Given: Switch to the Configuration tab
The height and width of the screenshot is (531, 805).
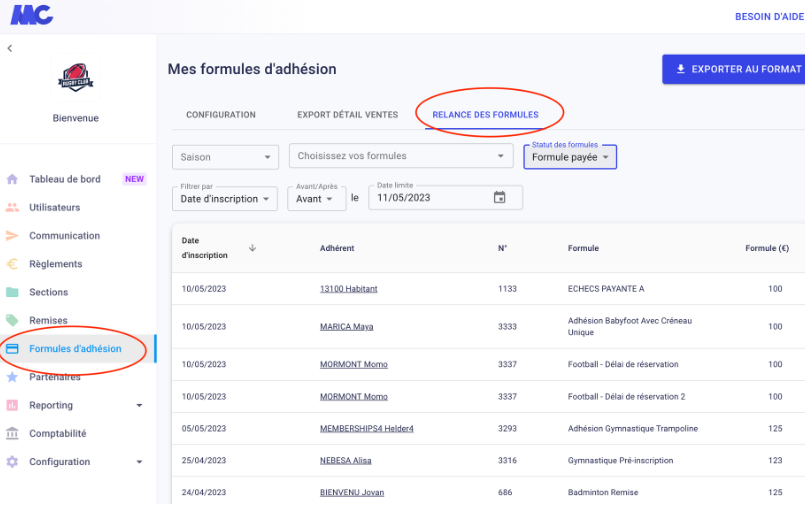Looking at the screenshot, I should point(221,115).
